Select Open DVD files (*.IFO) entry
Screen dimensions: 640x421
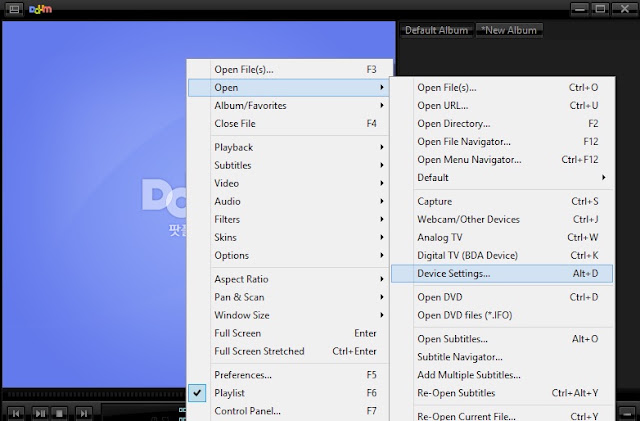coord(502,315)
